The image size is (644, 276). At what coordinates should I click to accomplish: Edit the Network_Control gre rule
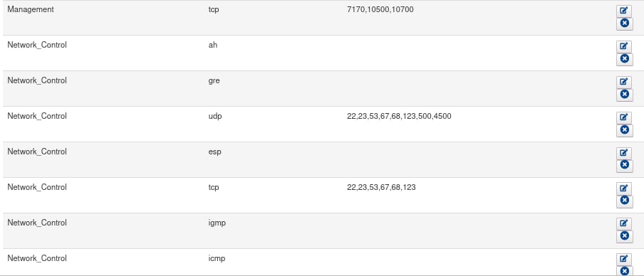pyautogui.click(x=624, y=82)
